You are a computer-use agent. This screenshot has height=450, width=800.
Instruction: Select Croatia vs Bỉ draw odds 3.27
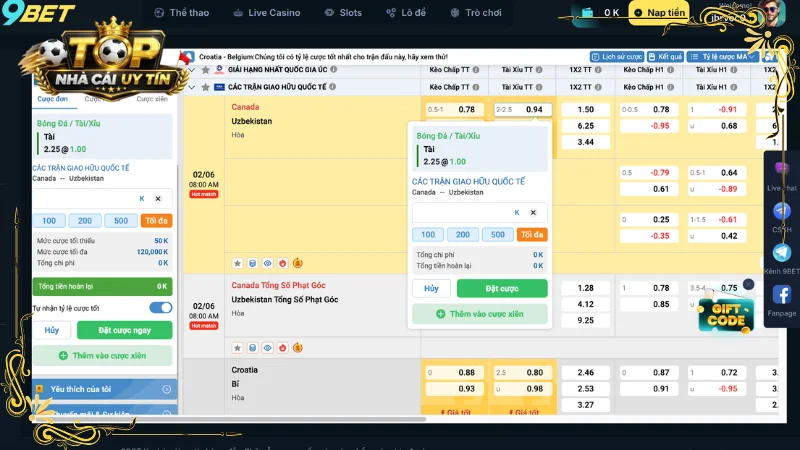[585, 405]
